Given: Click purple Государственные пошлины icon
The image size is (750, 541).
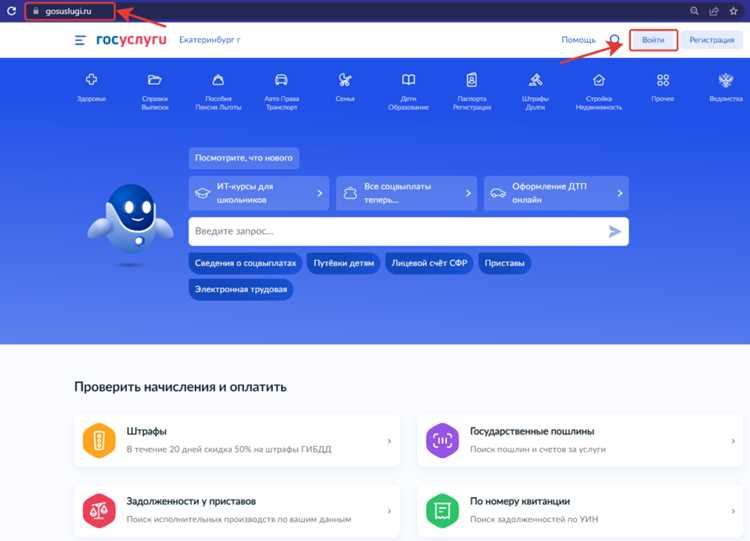Looking at the screenshot, I should pos(442,441).
